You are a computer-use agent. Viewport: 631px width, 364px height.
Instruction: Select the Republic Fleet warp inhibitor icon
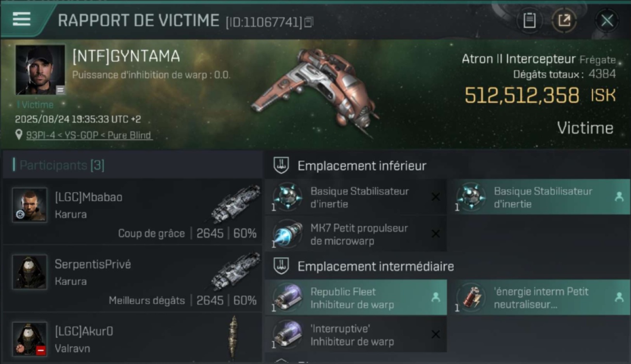287,298
